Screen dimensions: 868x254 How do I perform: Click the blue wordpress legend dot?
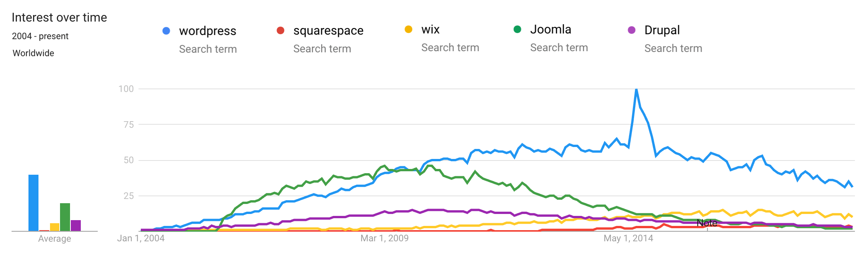pos(166,31)
